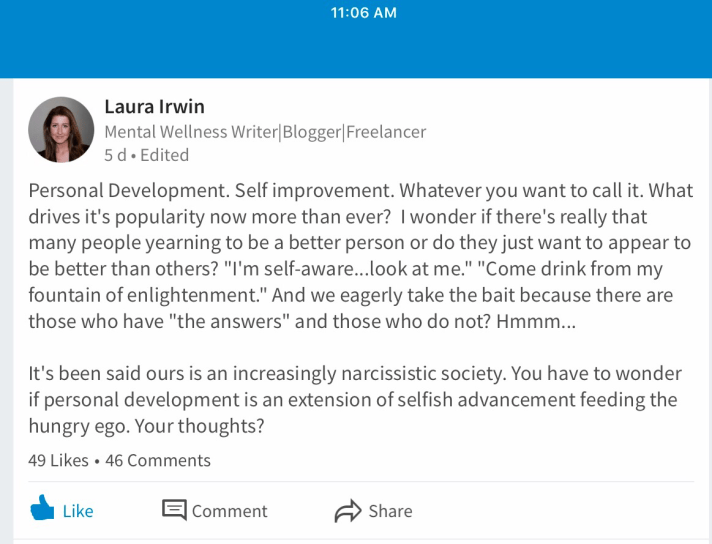Tap the speech bubble Comment icon
Viewport: 712px width, 544px height.
[175, 510]
